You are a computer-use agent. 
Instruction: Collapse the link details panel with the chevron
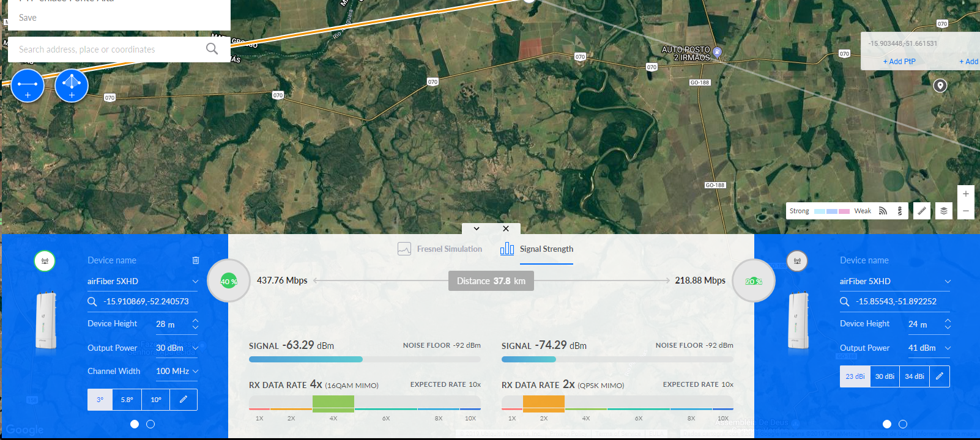click(477, 229)
